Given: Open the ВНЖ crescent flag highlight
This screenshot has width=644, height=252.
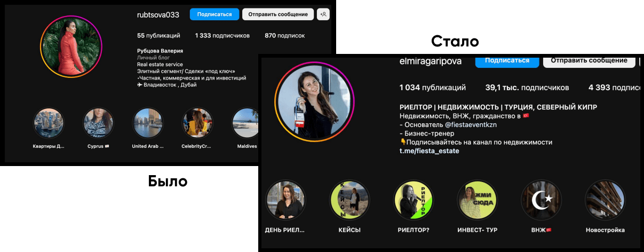Looking at the screenshot, I should 541,200.
